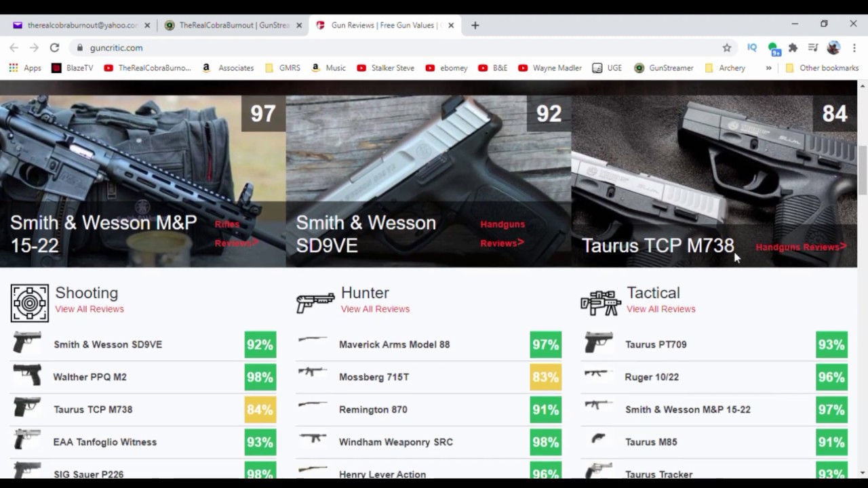
Task: Open Windham Weaponry SRC review entry
Action: (x=429, y=442)
